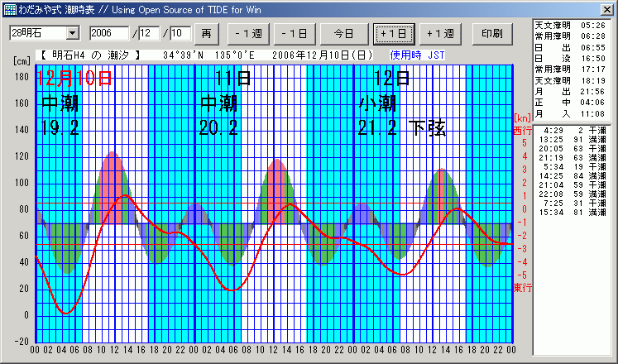
Task: Select the 4:29 干潮 tide entry
Action: pos(572,131)
